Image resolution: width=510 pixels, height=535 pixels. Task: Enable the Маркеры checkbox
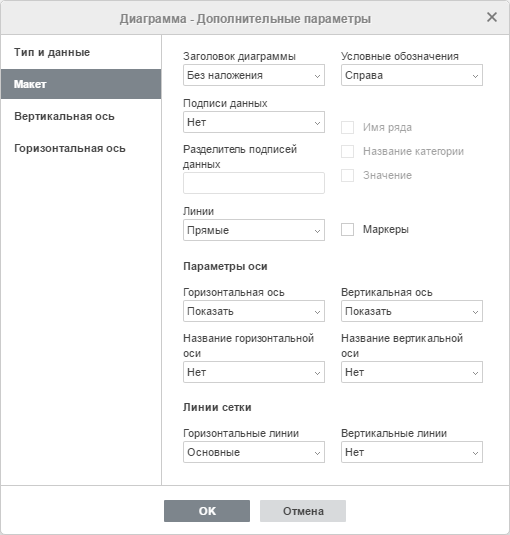point(347,230)
